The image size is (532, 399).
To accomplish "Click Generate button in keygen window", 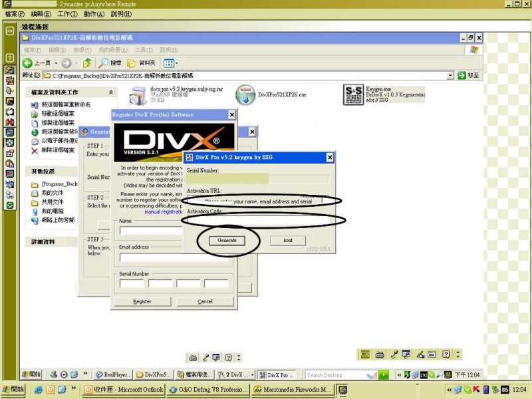I will [x=227, y=240].
